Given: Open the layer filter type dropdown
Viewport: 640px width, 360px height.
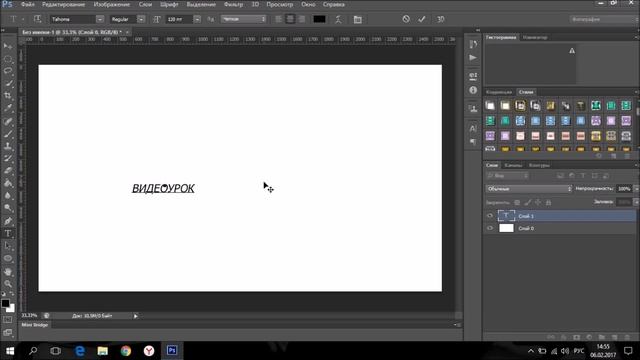Looking at the screenshot, I should point(507,176).
